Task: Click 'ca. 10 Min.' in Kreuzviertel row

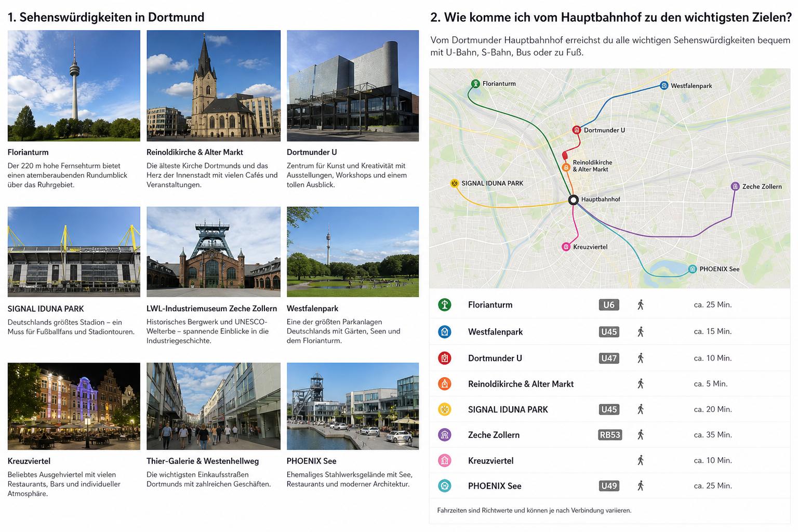Action: click(x=713, y=460)
